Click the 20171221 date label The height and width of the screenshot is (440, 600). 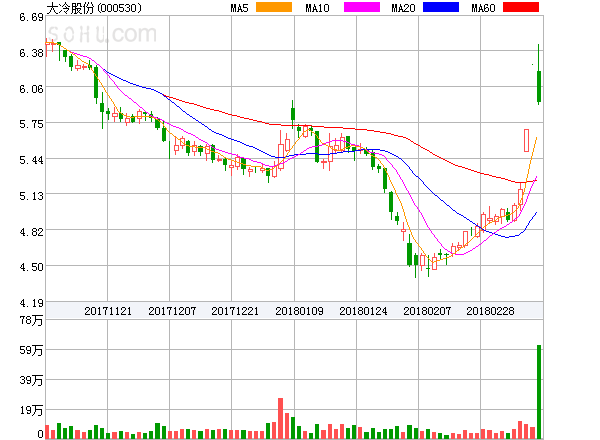[235, 311]
